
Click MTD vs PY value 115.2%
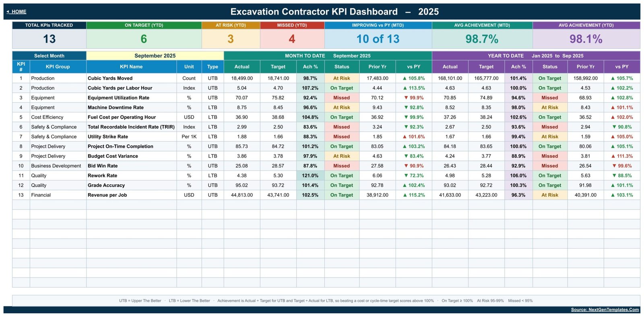(x=414, y=195)
